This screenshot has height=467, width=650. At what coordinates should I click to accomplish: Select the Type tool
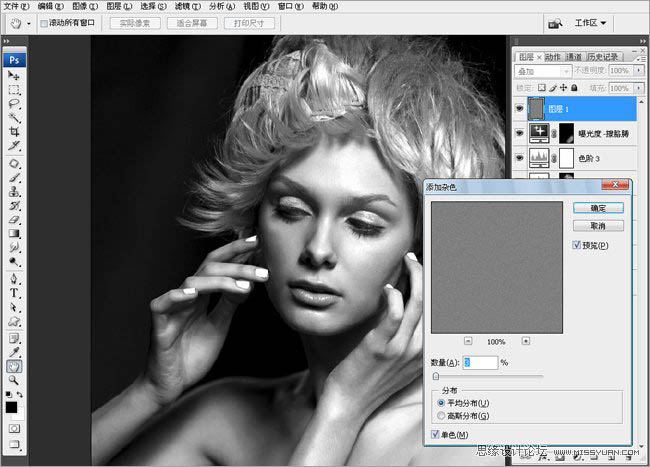[x=15, y=293]
